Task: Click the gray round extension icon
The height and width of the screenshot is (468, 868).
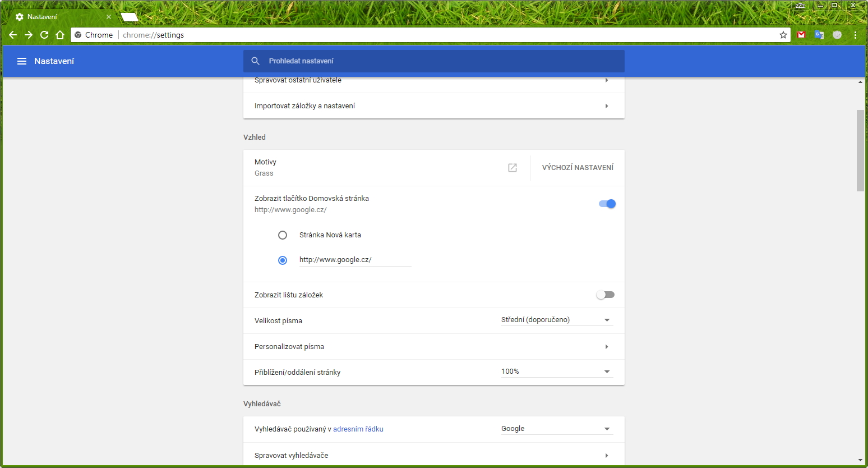Action: pyautogui.click(x=837, y=35)
